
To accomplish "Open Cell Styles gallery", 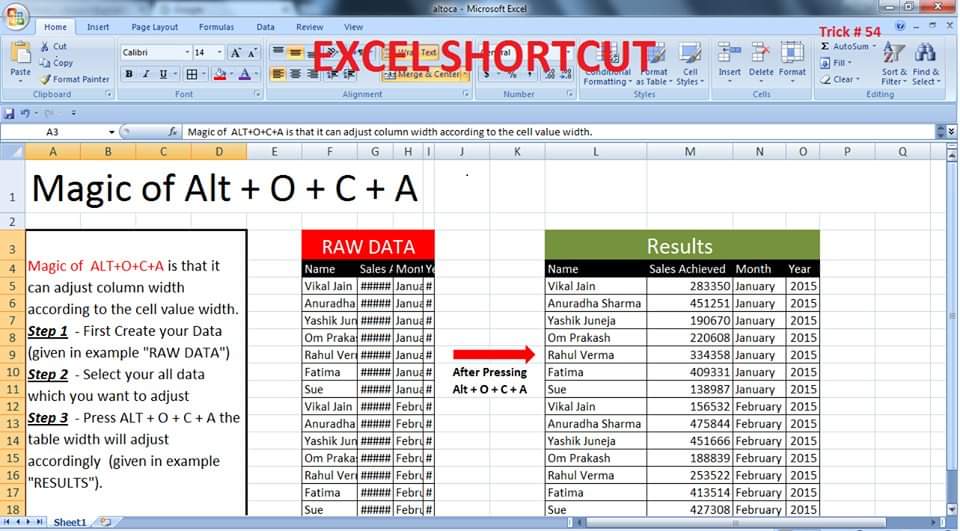I will point(690,64).
